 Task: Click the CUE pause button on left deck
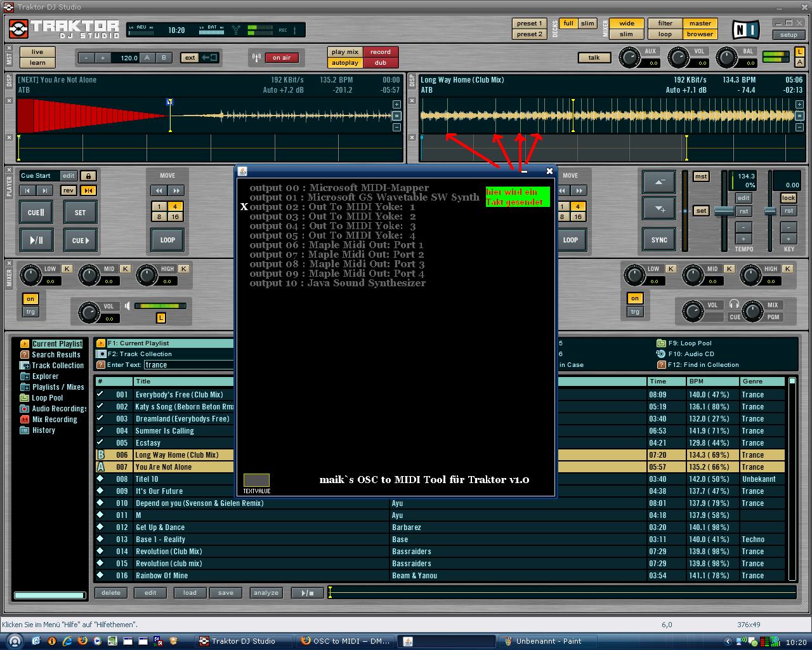coord(36,213)
